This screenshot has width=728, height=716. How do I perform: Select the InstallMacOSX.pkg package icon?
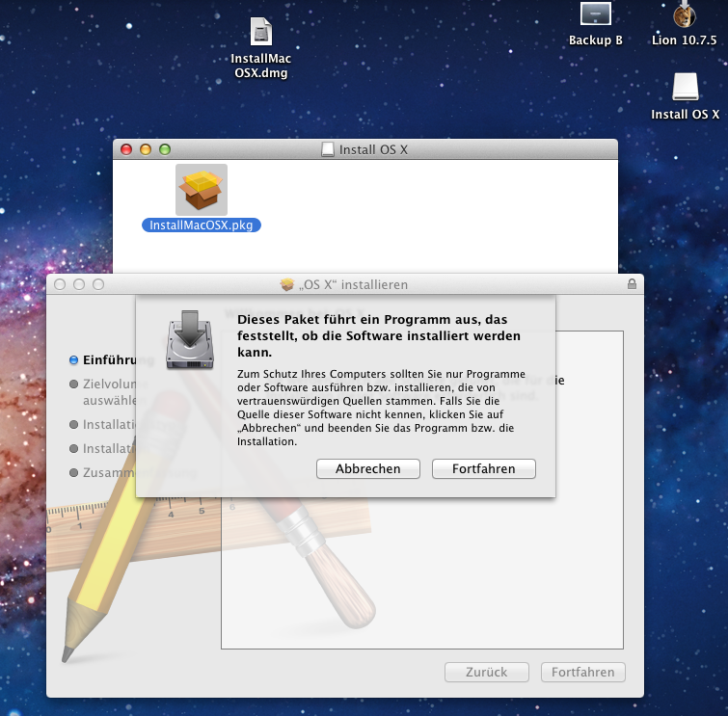pyautogui.click(x=201, y=189)
